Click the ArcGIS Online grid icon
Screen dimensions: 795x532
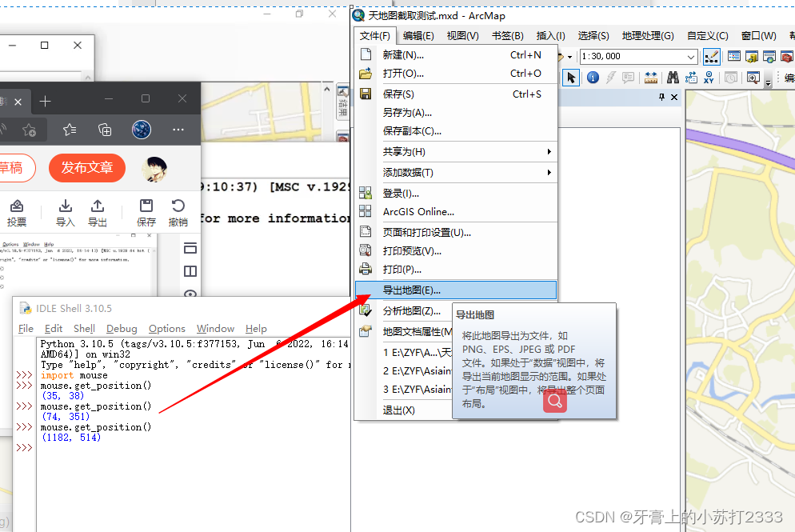365,211
